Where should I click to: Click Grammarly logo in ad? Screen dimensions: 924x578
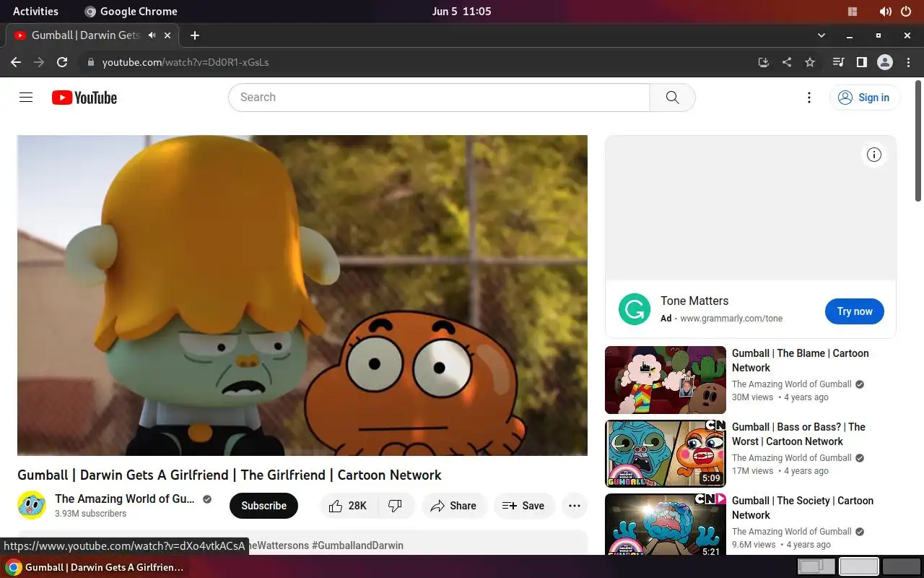(x=635, y=310)
